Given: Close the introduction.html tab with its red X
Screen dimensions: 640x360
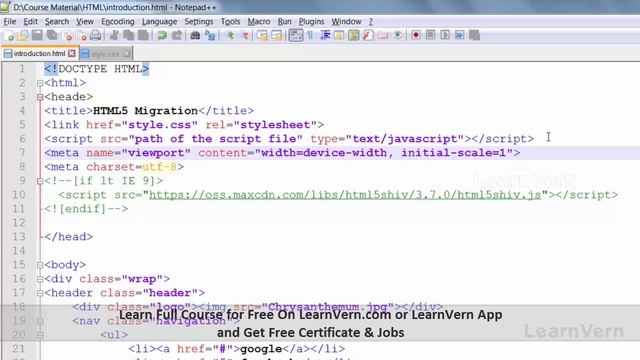Looking at the screenshot, I should (72, 53).
